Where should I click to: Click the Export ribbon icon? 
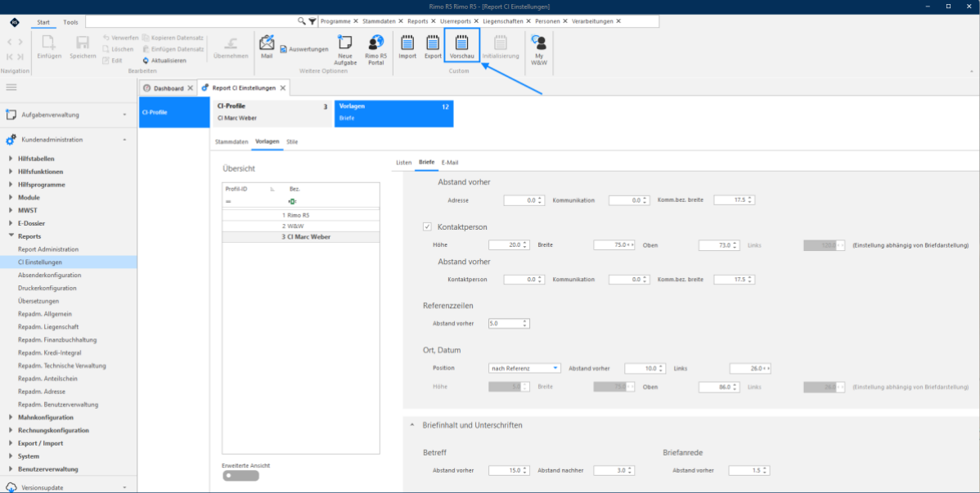click(x=433, y=47)
